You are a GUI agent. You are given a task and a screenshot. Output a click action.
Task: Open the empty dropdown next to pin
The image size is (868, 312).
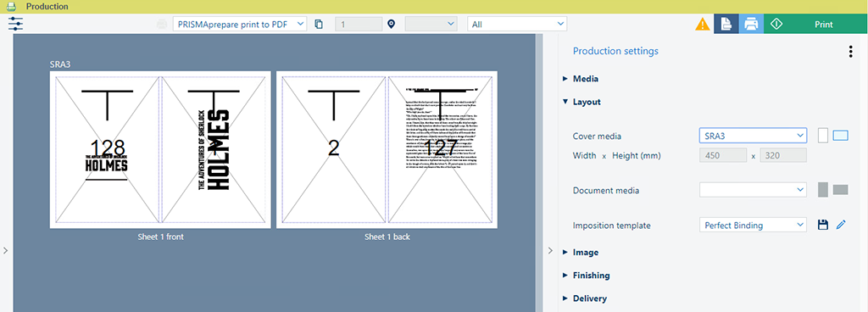click(x=431, y=24)
